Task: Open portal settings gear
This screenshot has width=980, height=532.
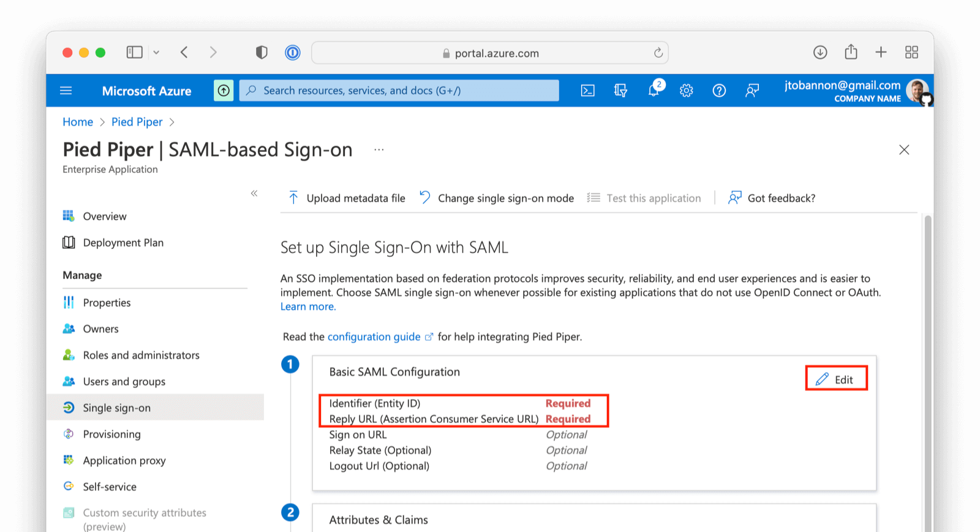Action: [687, 91]
